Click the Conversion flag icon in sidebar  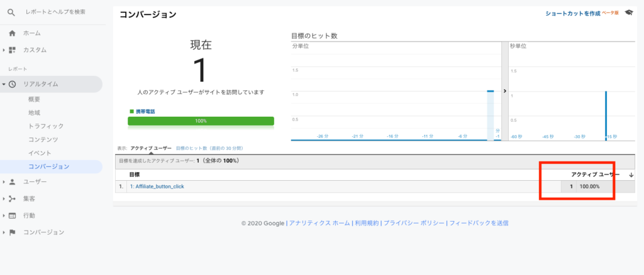pyautogui.click(x=12, y=232)
